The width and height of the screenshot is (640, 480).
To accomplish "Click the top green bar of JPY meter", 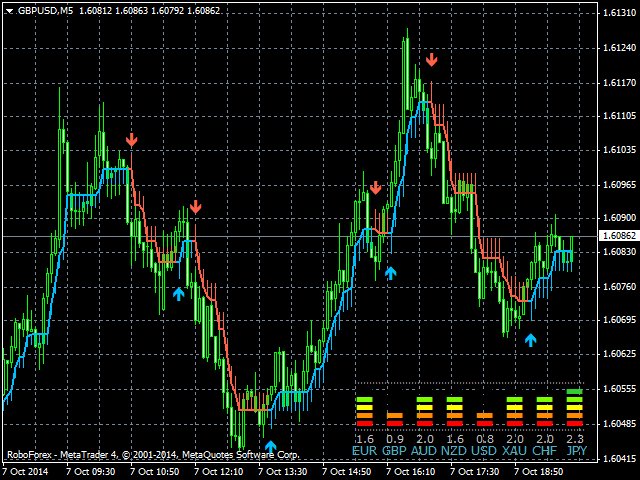I will (x=575, y=391).
